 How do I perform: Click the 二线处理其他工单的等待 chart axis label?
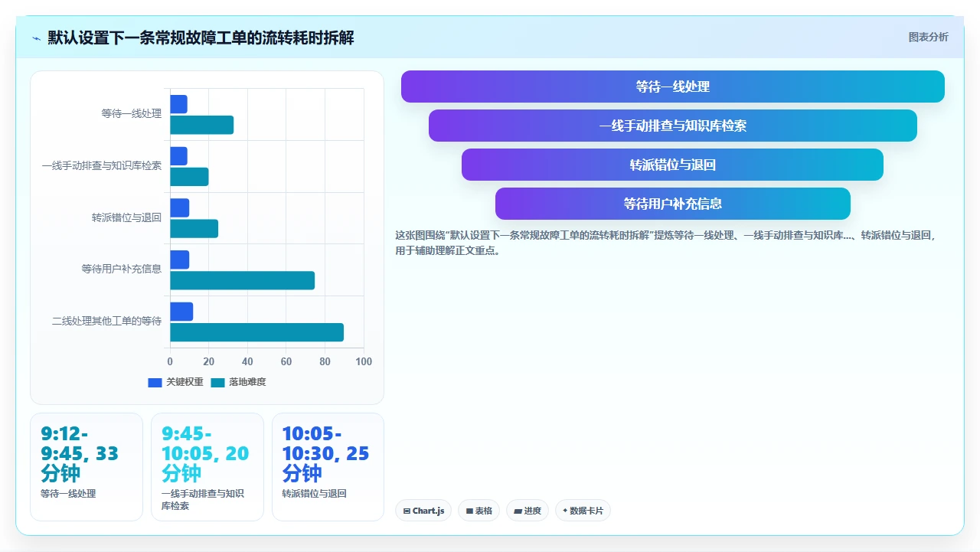pos(107,321)
